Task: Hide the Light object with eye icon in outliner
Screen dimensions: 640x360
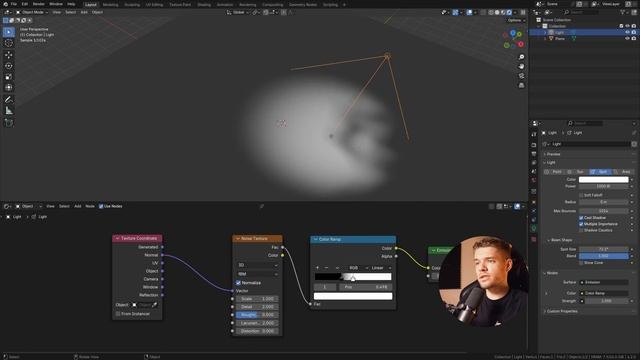Action: pyautogui.click(x=627, y=32)
